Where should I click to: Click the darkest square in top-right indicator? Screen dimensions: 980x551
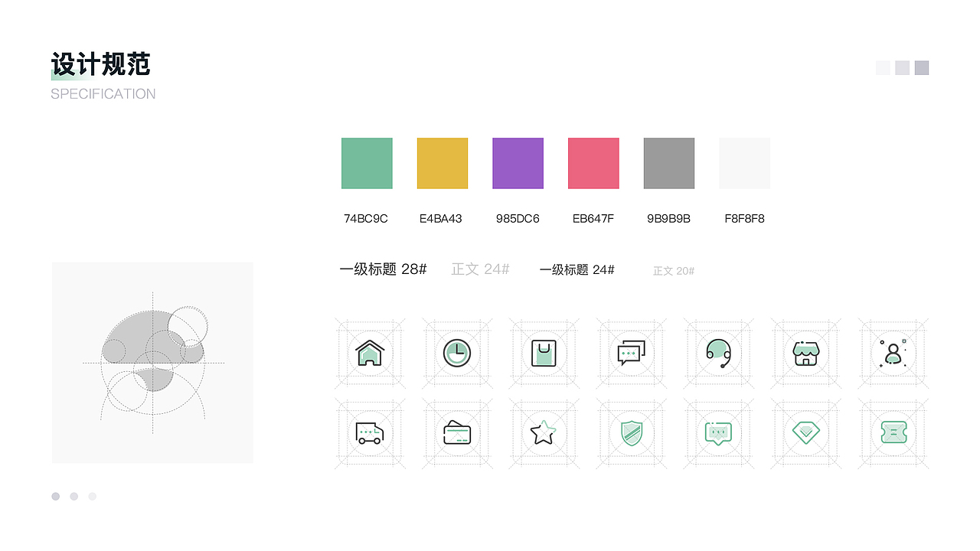coord(921,67)
